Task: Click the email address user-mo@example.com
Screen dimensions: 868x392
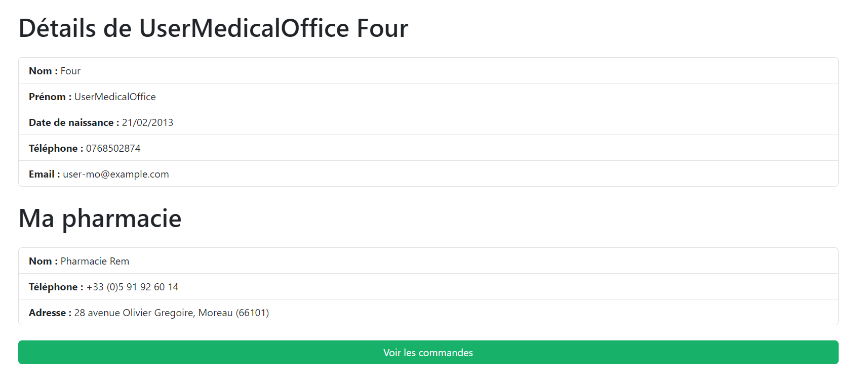Action: tap(116, 174)
